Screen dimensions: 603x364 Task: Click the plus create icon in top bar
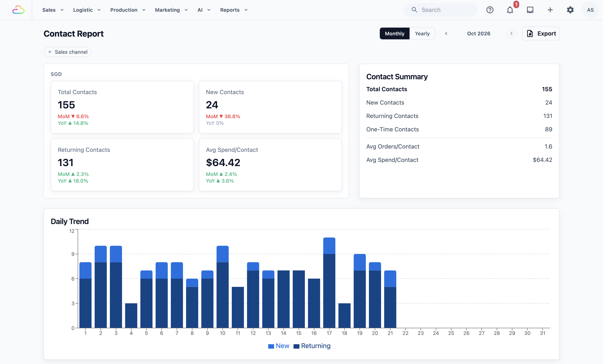[x=550, y=10]
